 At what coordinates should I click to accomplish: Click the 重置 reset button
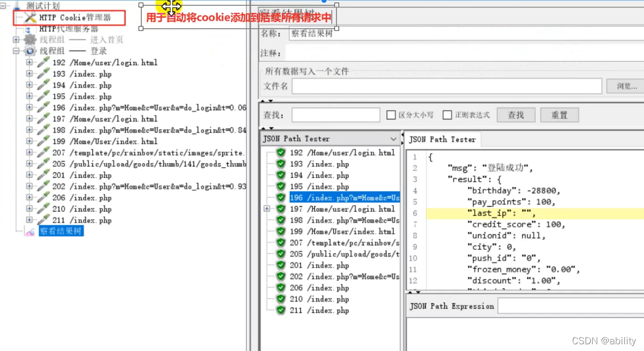pos(559,115)
